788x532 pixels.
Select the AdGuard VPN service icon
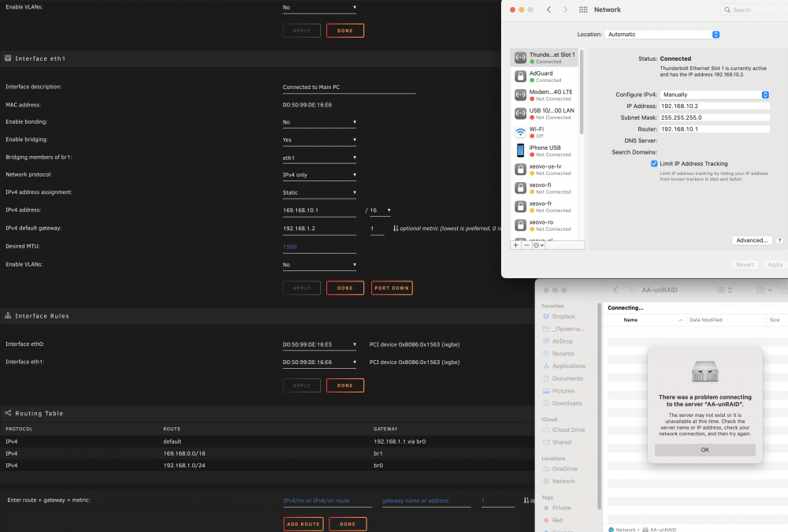coord(520,76)
